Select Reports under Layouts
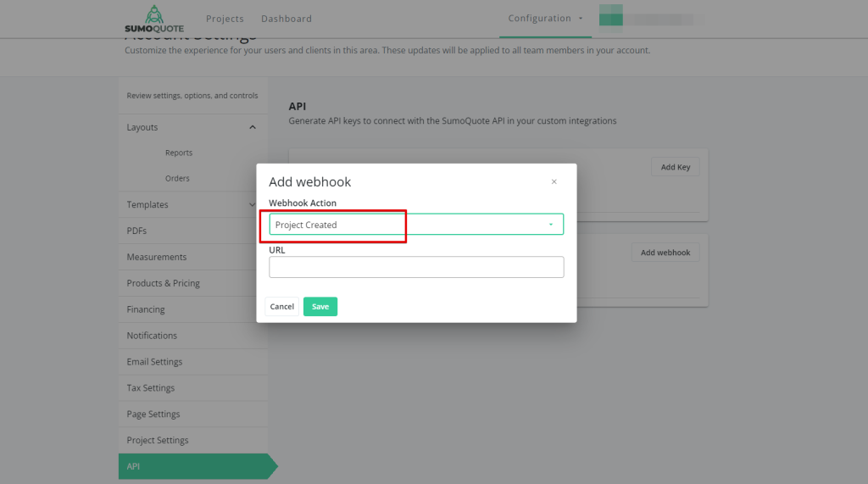 pos(179,153)
